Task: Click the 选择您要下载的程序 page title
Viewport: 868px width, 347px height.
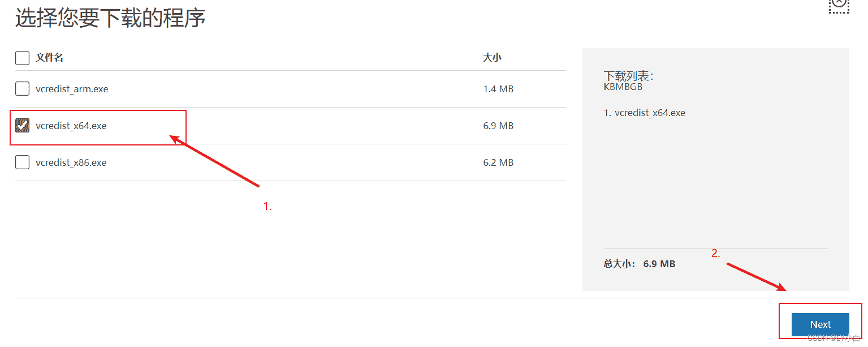Action: pos(110,19)
